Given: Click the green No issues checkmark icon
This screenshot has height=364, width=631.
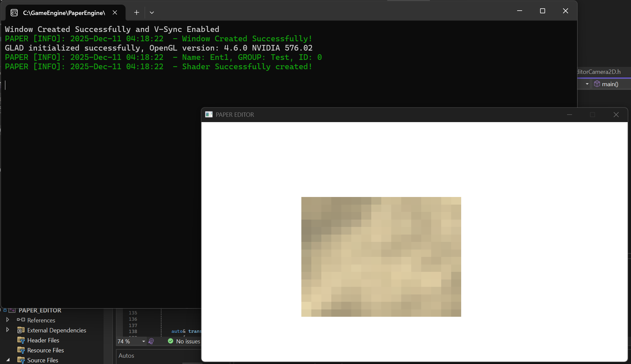Looking at the screenshot, I should (x=170, y=341).
